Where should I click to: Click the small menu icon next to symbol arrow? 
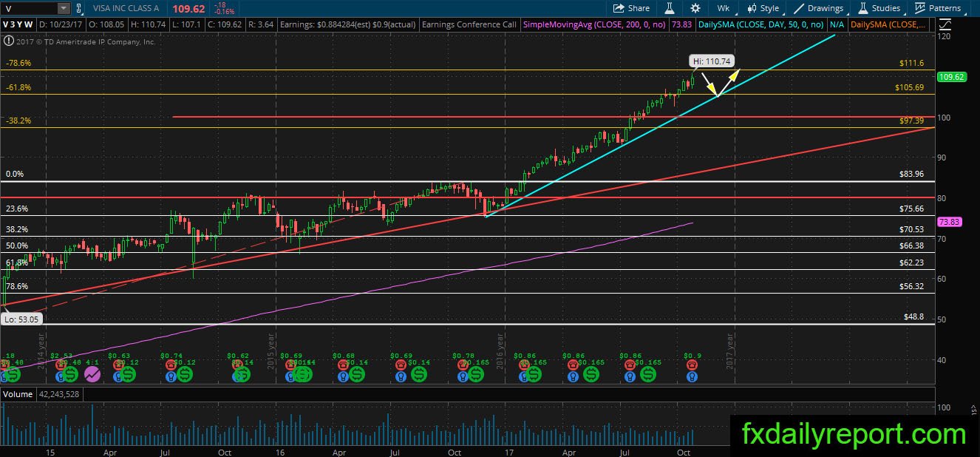[79, 8]
